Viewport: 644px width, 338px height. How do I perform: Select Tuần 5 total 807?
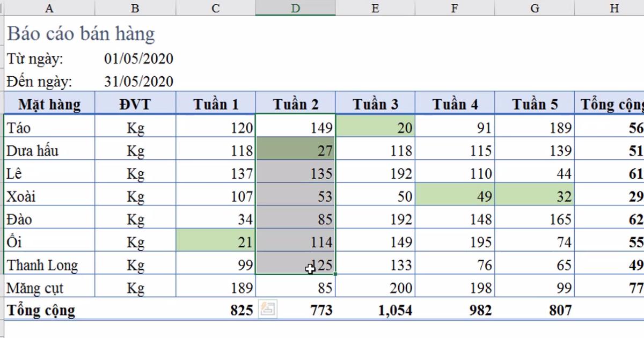click(x=535, y=310)
